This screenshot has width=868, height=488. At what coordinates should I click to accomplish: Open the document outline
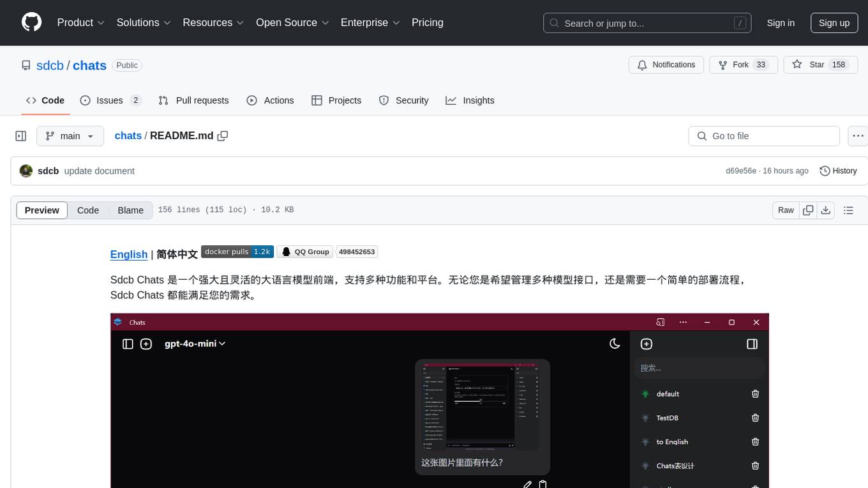point(848,210)
